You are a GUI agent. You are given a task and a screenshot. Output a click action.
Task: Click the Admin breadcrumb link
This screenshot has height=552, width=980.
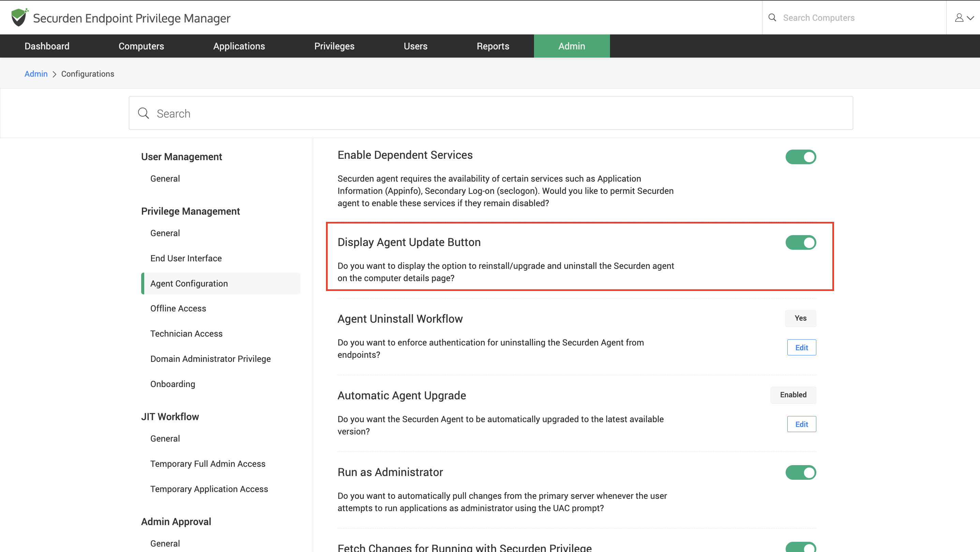(36, 74)
